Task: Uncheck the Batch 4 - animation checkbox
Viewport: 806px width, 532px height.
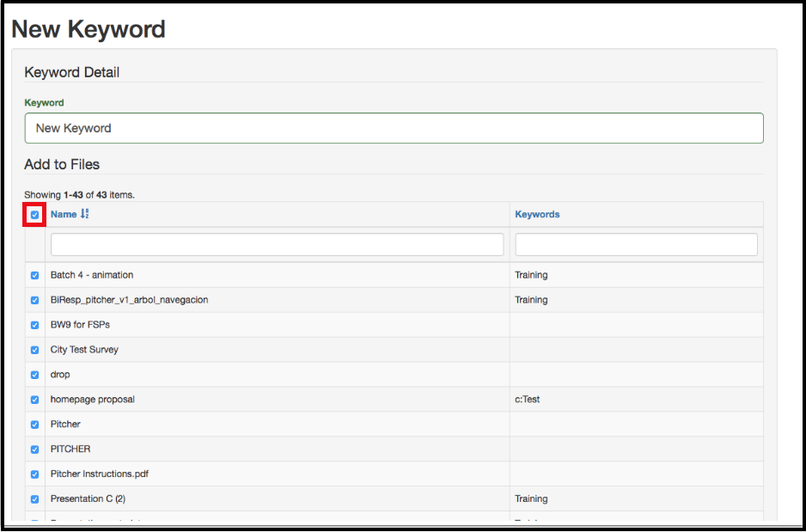Action: tap(35, 276)
